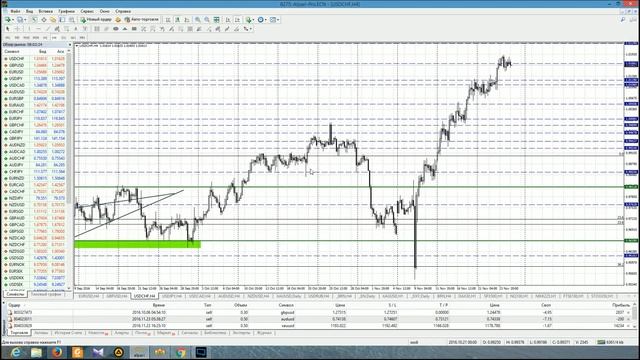Open the indicators list dropdown arrow
640x360 pixels.
tap(253, 20)
